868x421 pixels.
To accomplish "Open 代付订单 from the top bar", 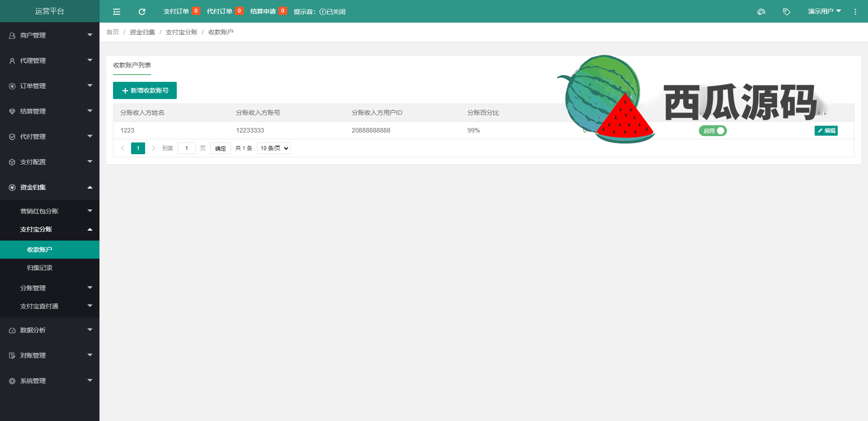I will coord(225,11).
